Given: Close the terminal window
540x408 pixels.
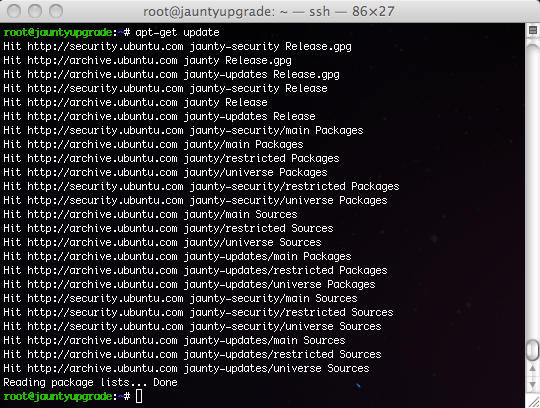Looking at the screenshot, I should [x=14, y=11].
